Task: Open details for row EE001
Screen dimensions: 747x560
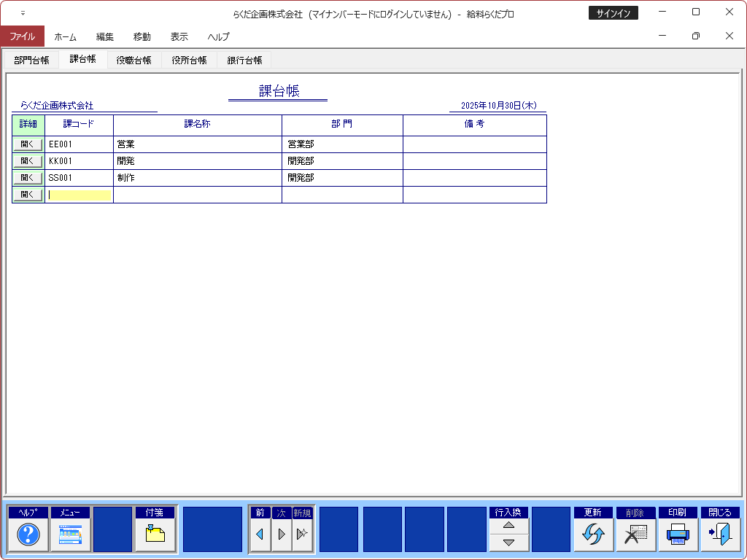Action: pyautogui.click(x=28, y=144)
